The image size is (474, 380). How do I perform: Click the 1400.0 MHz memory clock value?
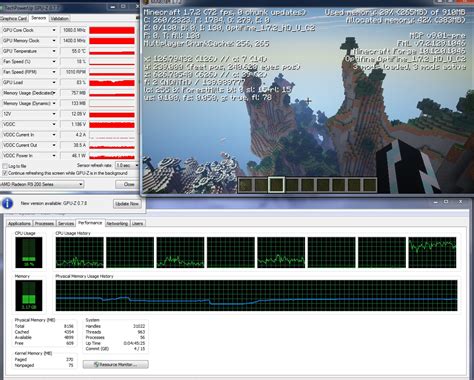click(x=74, y=41)
